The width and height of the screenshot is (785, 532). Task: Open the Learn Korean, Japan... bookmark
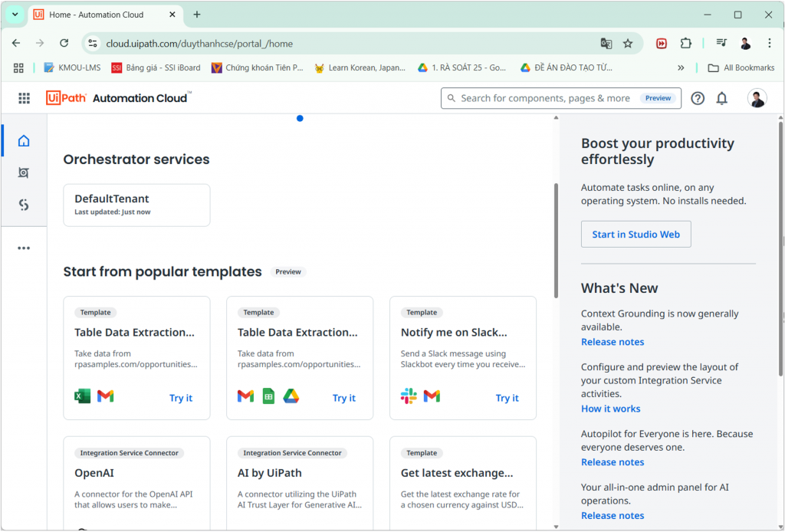(360, 67)
